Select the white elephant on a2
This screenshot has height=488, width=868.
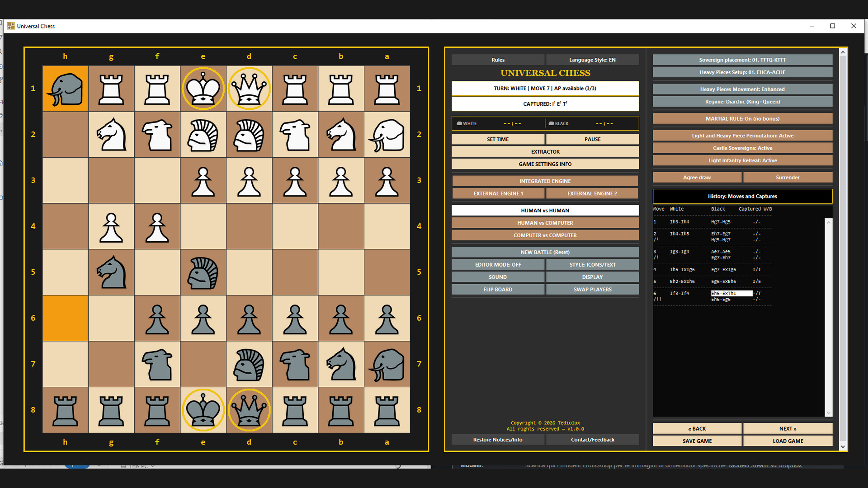tap(387, 135)
